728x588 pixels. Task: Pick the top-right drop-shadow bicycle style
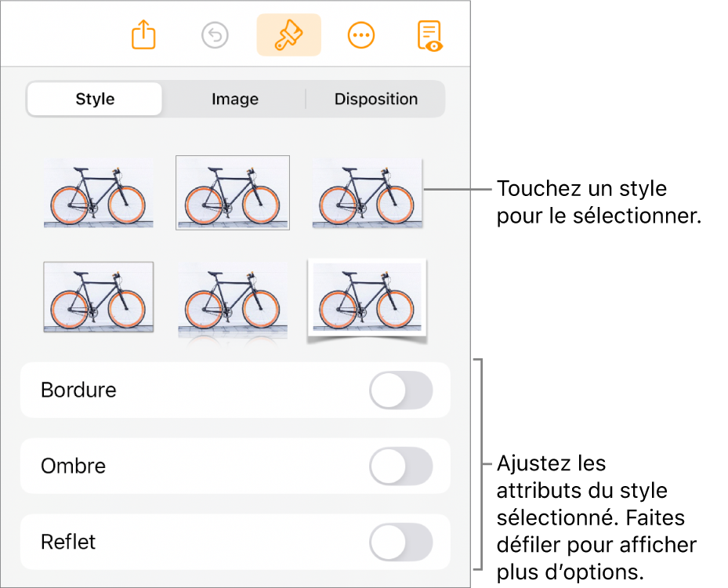click(x=368, y=193)
